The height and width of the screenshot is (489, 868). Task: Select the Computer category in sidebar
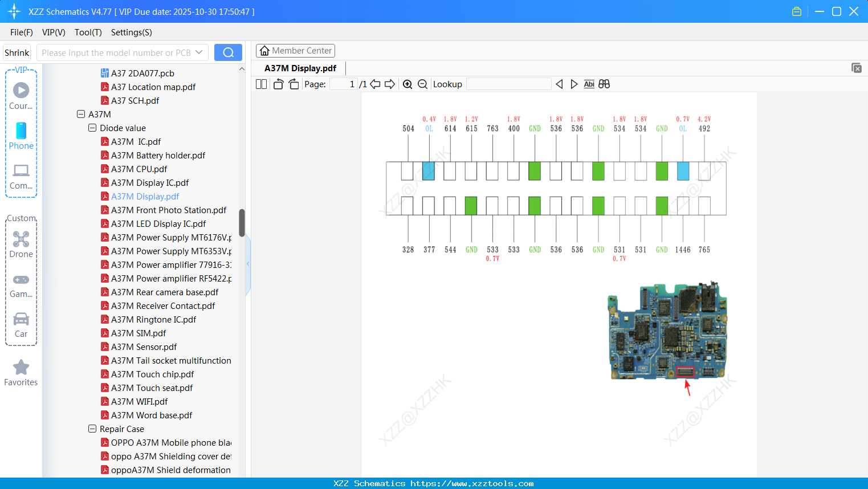[21, 176]
